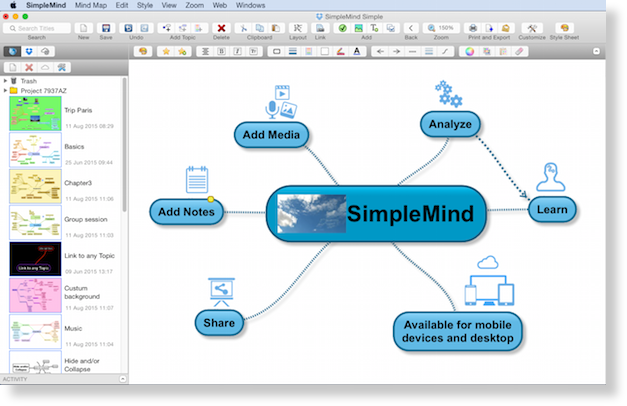Screen dimensions: 627x406
Task: Open the 150% zoom dropdown
Action: click(441, 28)
